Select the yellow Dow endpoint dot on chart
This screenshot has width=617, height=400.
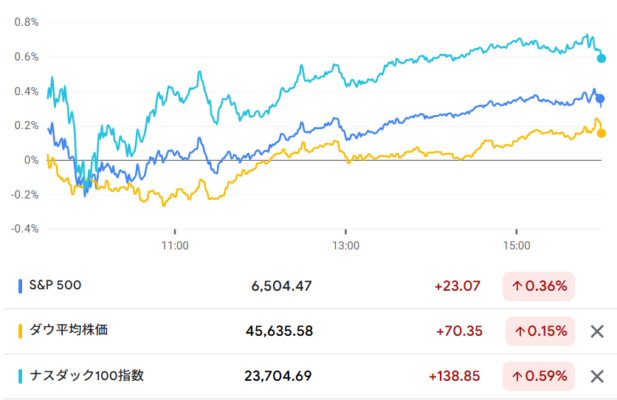pyautogui.click(x=601, y=134)
